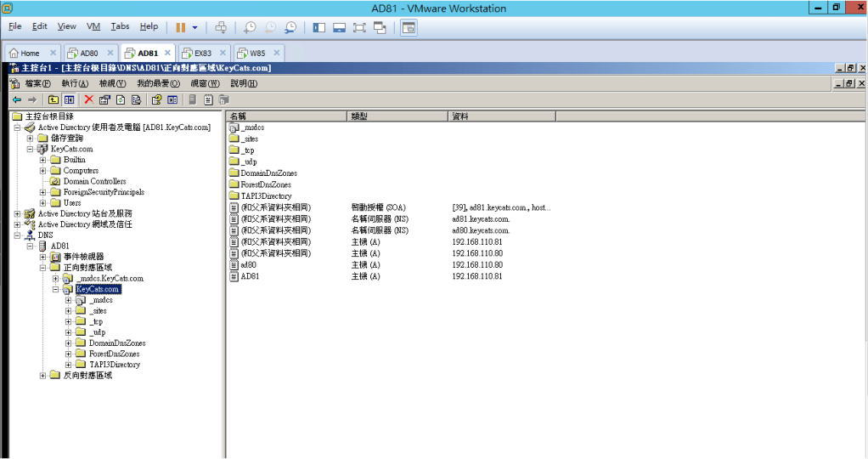Open Properties via the MMC toolbar icon
Viewport: 868px width, 459px height.
click(104, 99)
